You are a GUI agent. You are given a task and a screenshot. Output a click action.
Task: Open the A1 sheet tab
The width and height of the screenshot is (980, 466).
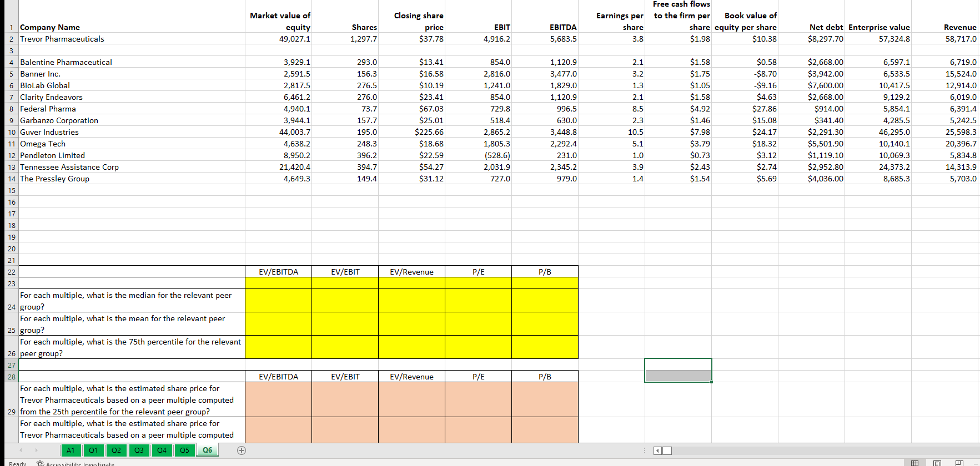pyautogui.click(x=71, y=450)
